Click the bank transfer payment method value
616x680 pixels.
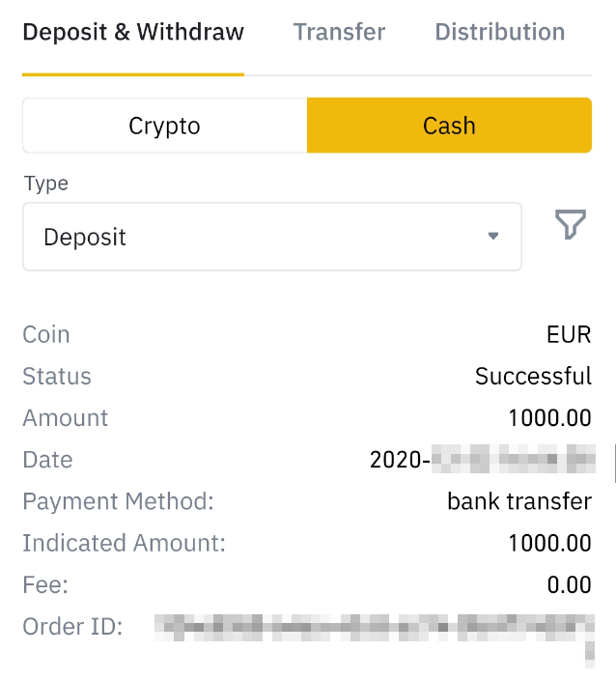[519, 501]
